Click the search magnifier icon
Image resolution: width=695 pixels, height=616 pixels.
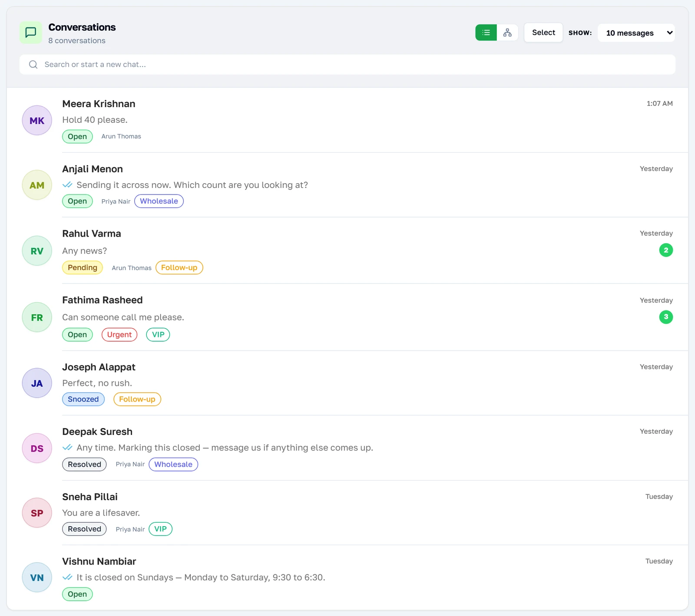coord(33,65)
